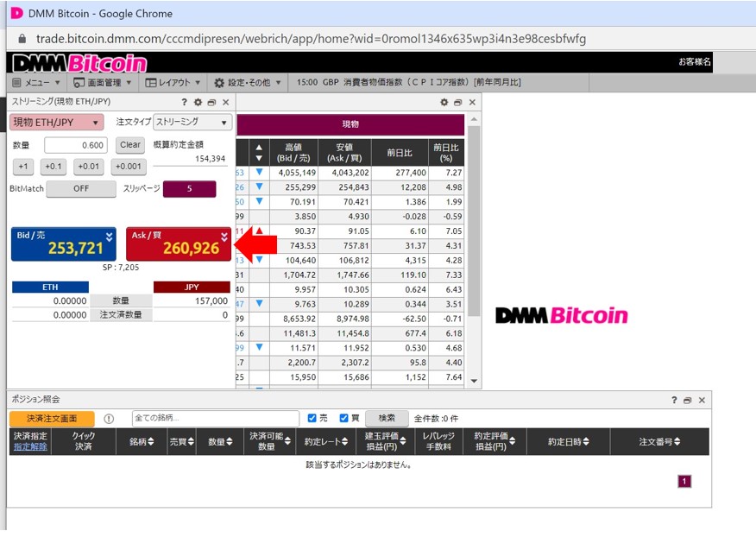
Task: Click rate list scrollbar up arrow
Action: tap(474, 120)
